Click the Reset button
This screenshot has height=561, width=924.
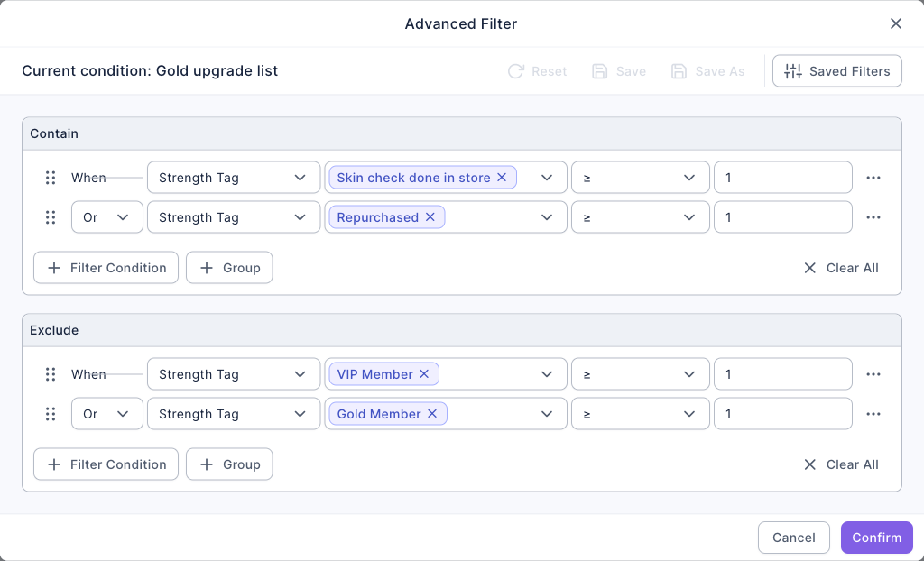click(x=538, y=71)
